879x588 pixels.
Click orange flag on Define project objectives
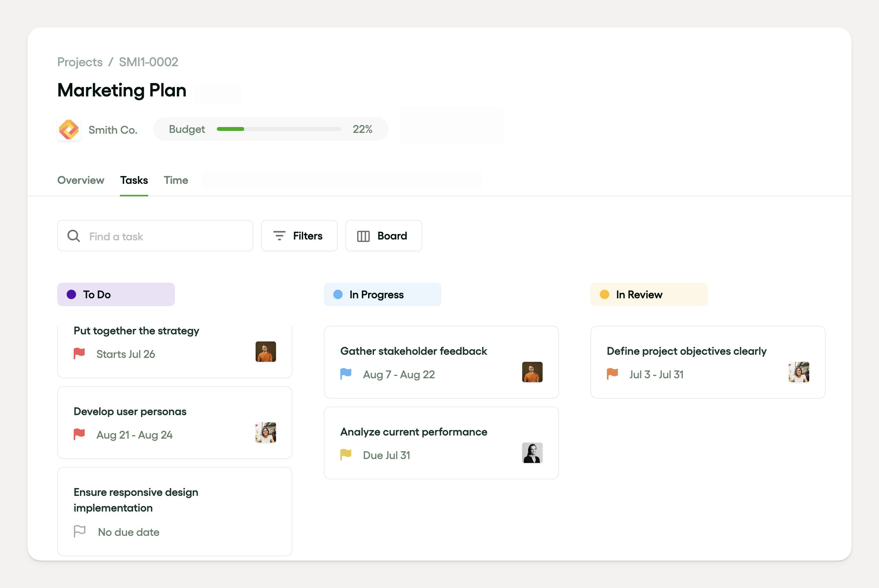(x=612, y=374)
